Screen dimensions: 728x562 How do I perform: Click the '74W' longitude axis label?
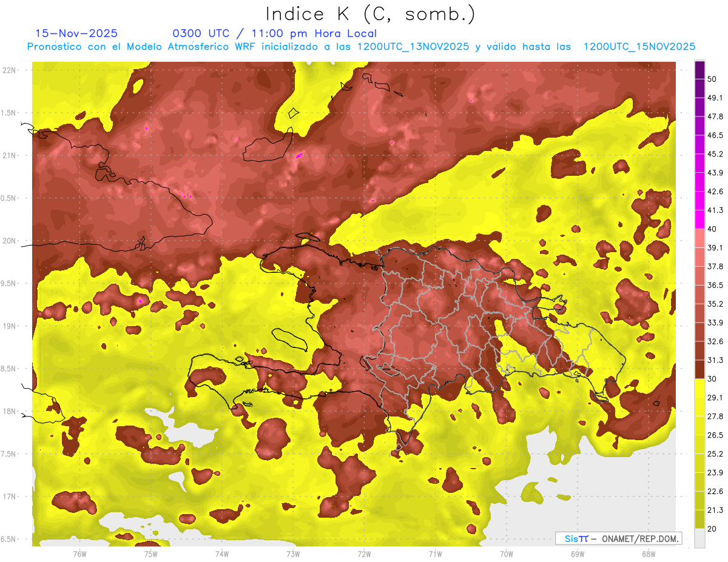[x=221, y=554]
